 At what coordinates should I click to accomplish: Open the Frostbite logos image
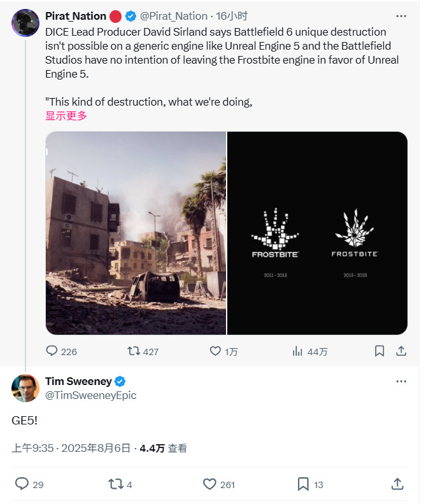(x=317, y=233)
